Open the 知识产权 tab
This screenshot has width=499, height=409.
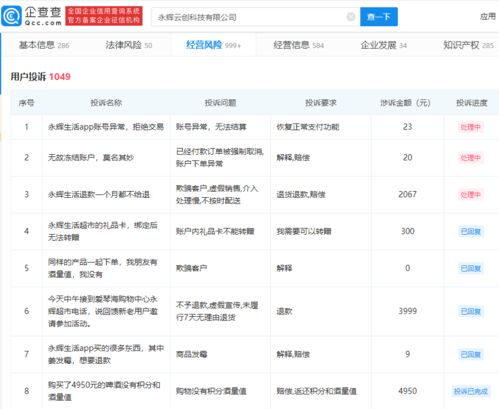(468, 45)
